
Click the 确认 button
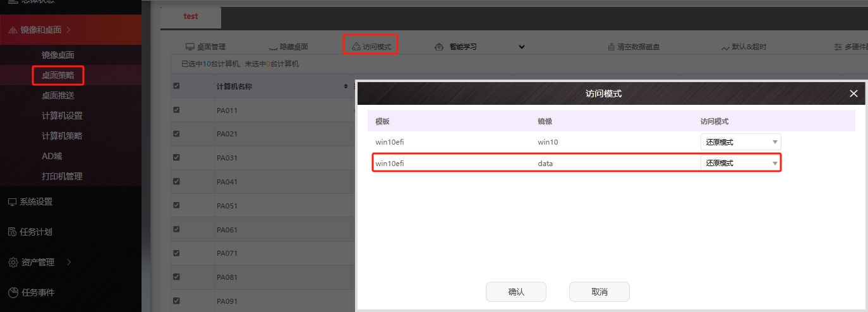(x=515, y=292)
